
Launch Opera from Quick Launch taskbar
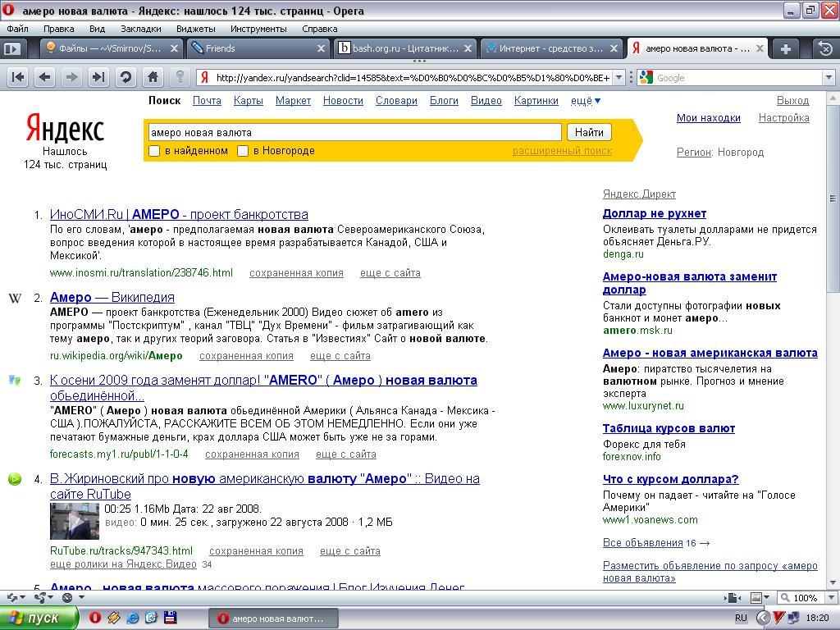click(x=95, y=619)
